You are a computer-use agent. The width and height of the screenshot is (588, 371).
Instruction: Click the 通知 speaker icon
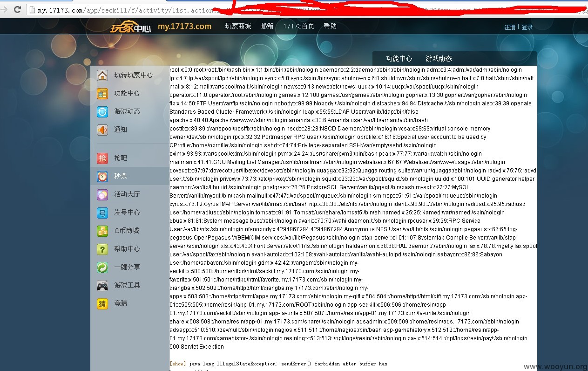[102, 130]
